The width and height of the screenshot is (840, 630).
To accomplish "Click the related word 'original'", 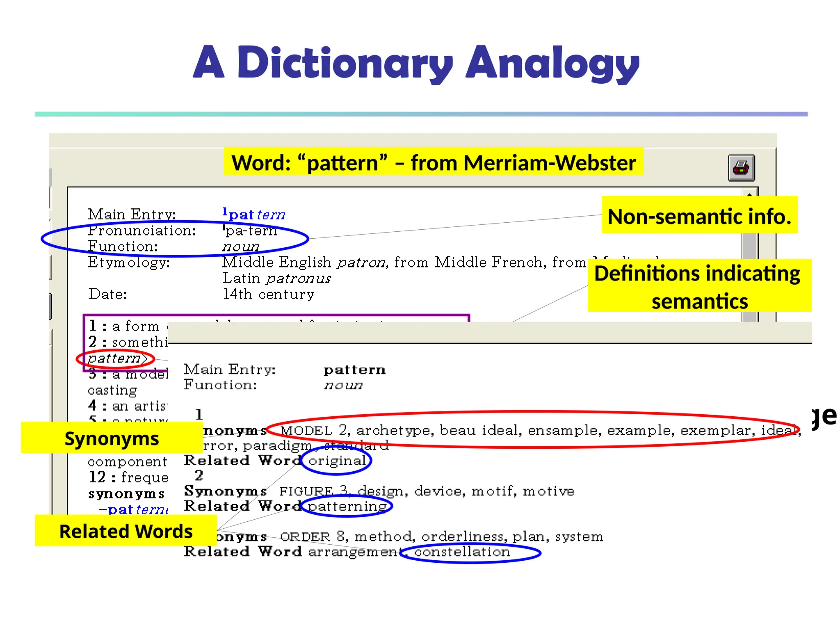I will (x=337, y=461).
